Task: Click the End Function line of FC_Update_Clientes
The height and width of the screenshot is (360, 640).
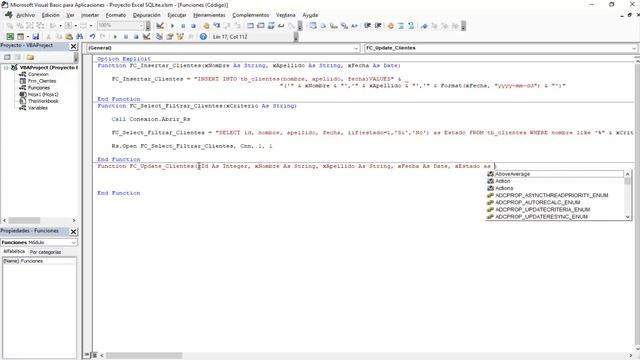Action: 119,193
